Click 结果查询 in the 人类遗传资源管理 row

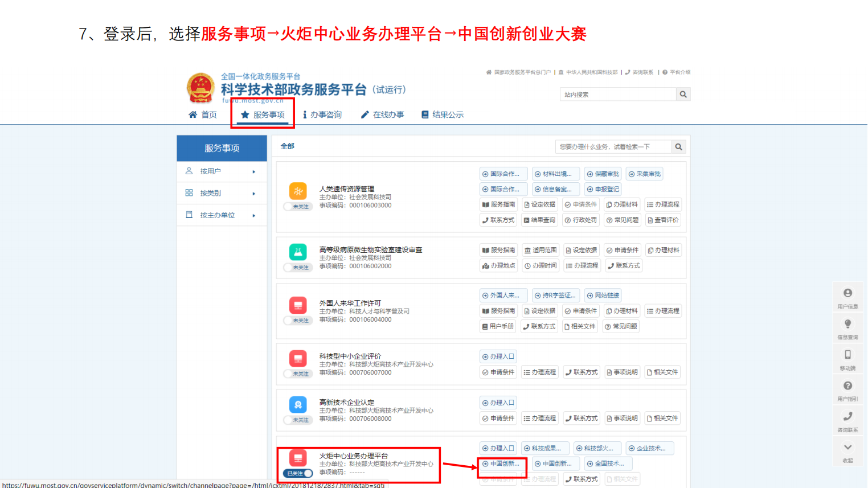click(x=539, y=220)
